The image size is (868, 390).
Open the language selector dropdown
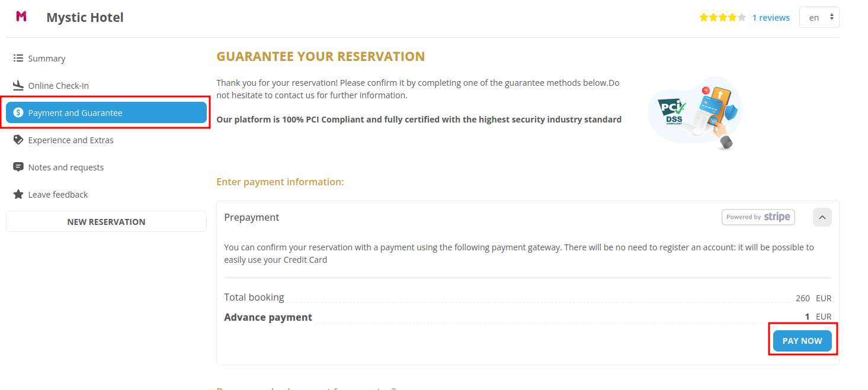tap(819, 18)
